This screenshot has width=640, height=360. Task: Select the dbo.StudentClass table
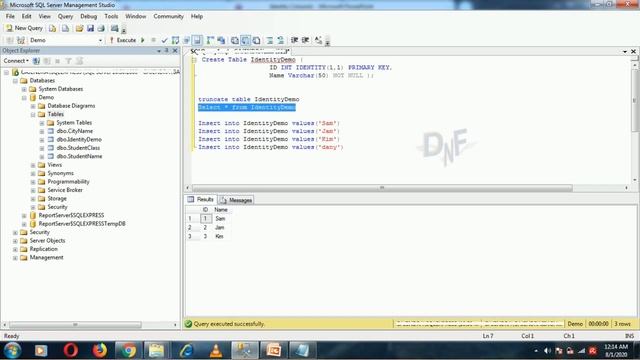pos(78,148)
